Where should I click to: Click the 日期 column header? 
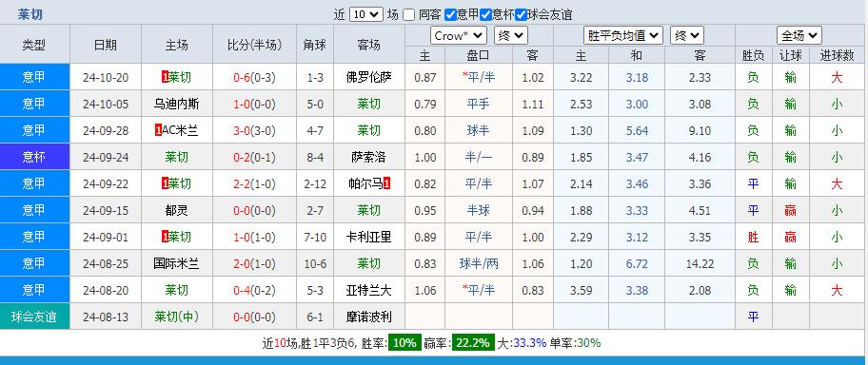pos(106,45)
